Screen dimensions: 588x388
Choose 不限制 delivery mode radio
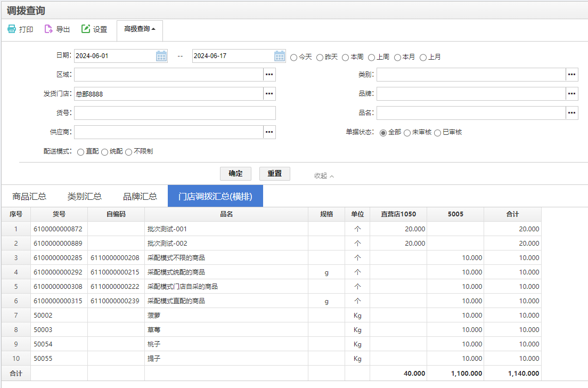(129, 152)
